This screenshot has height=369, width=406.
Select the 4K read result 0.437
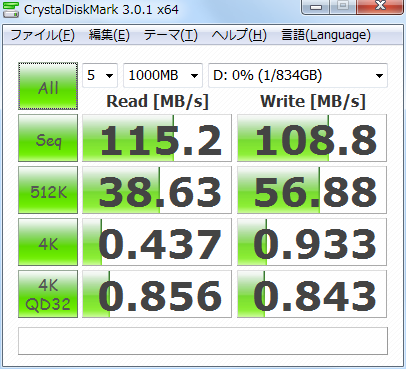pos(157,242)
